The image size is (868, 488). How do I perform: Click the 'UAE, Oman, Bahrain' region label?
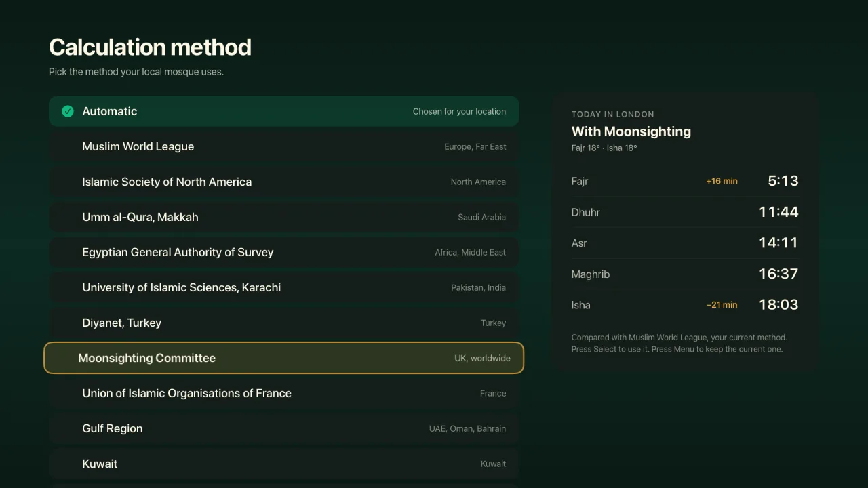467,428
